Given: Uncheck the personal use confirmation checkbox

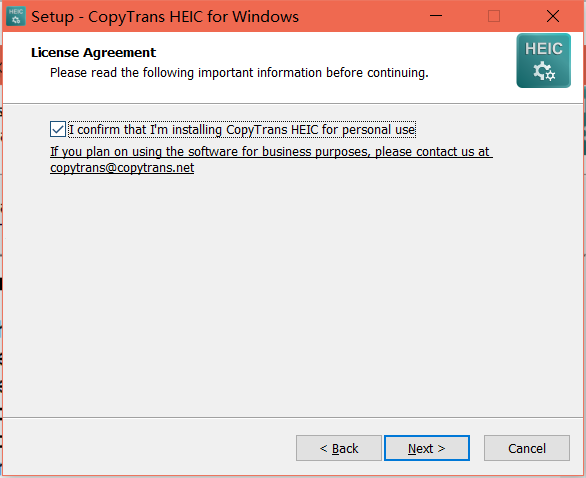Looking at the screenshot, I should tap(58, 129).
